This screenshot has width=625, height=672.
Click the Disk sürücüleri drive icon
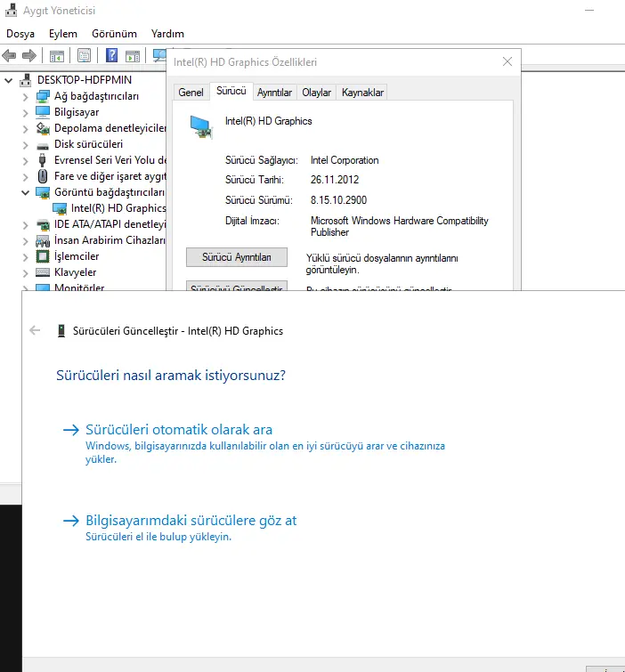[x=43, y=144]
